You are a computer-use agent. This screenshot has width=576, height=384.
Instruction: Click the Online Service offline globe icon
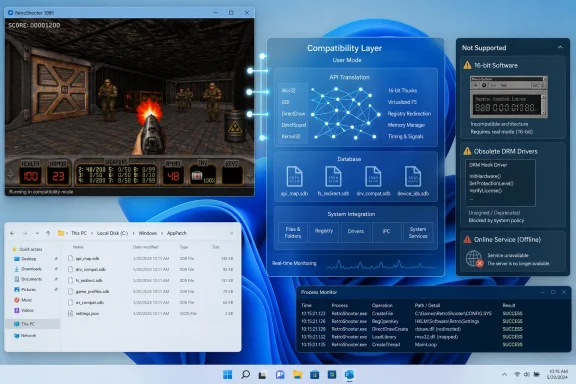474,259
